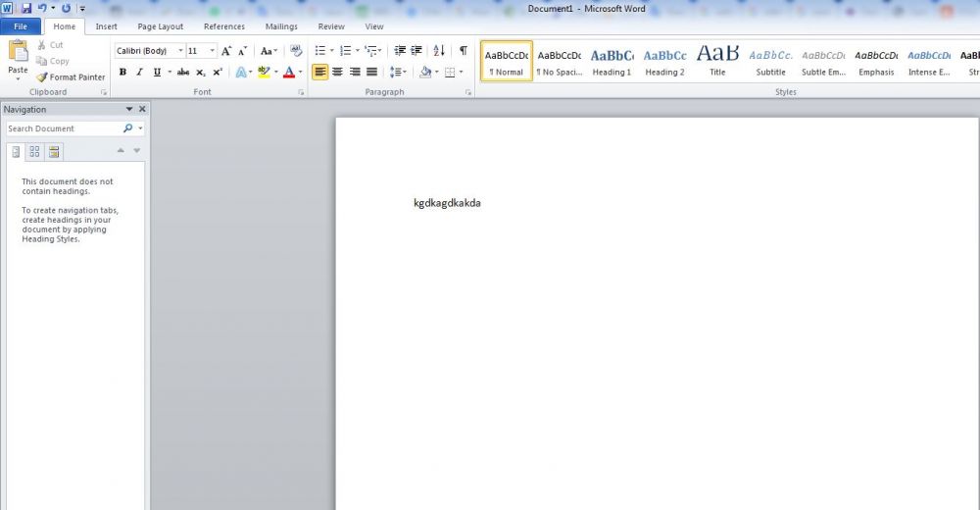Click the Center alignment icon
Viewport: 980px width, 510px height.
point(338,73)
